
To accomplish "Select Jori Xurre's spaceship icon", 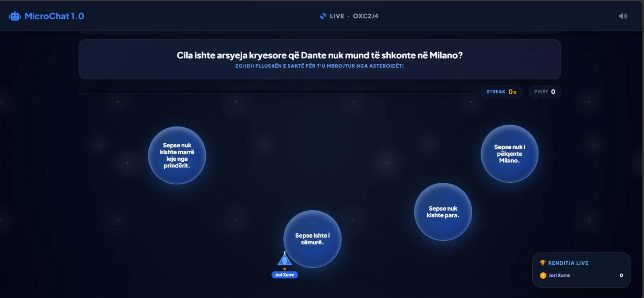I will tap(285, 259).
